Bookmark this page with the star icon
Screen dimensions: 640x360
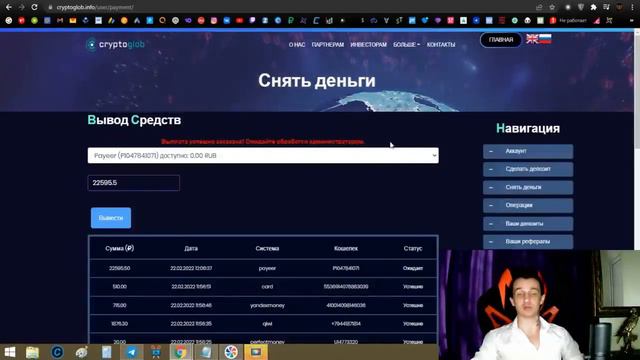[552, 7]
